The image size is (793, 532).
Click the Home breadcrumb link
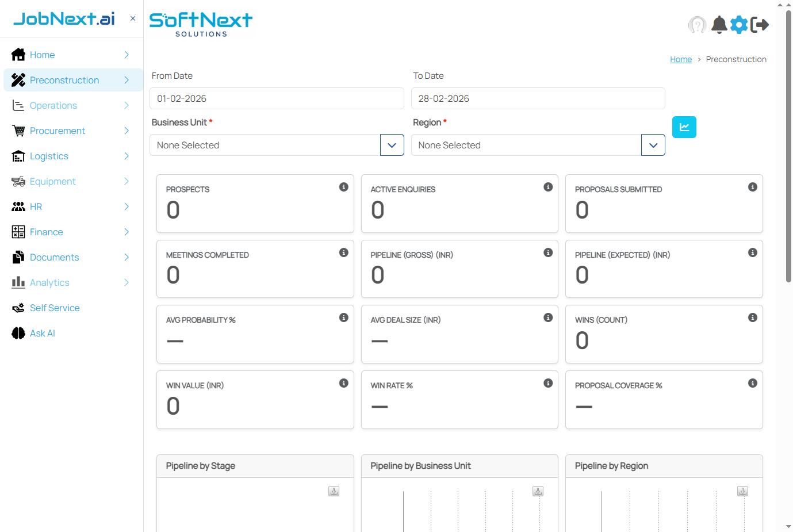pyautogui.click(x=681, y=59)
